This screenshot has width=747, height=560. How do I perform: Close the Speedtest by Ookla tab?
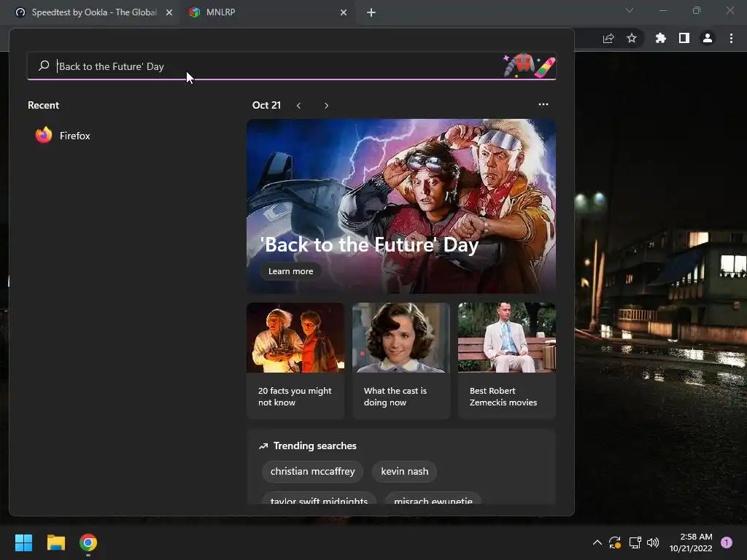click(169, 12)
